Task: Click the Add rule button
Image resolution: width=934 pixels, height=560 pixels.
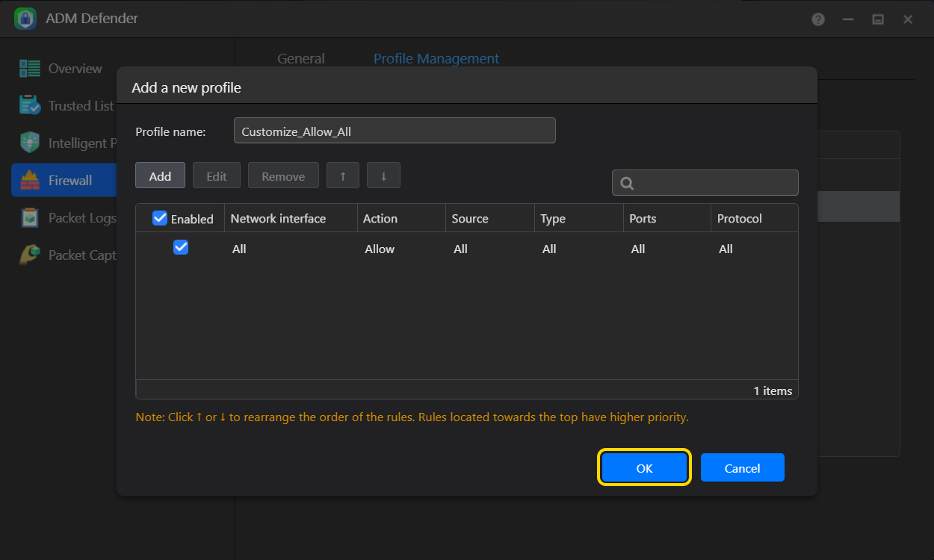Action: tap(160, 175)
